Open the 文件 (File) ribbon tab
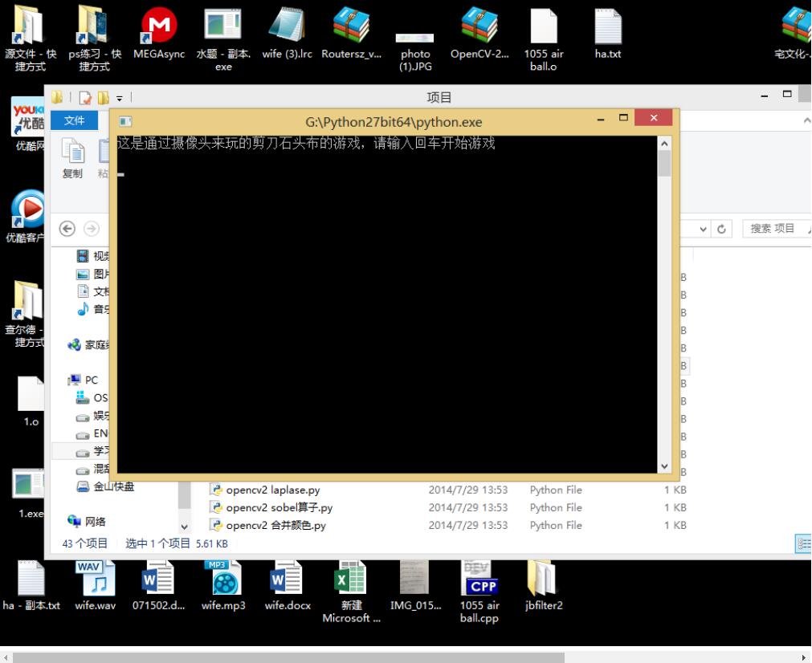This screenshot has width=812, height=663. pos(75,120)
